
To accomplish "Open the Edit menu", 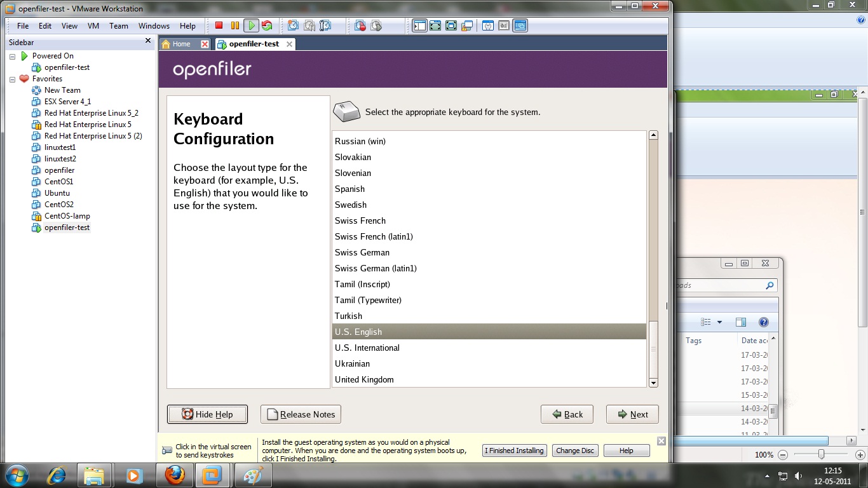I will coord(45,26).
